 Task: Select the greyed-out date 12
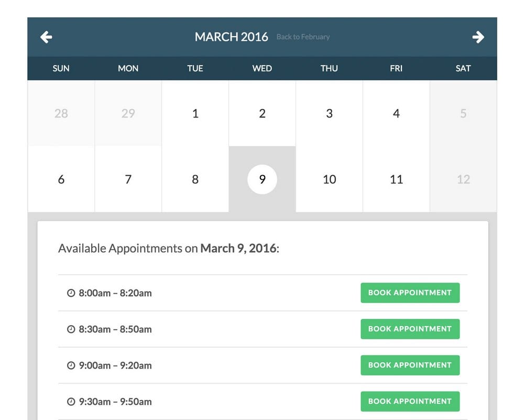463,179
